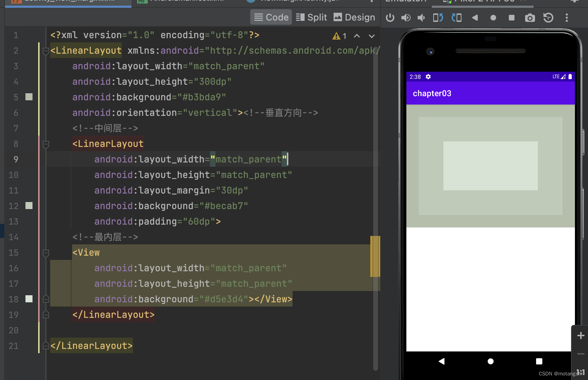
Task: Click the xml version declaration on line 1
Action: pos(155,35)
